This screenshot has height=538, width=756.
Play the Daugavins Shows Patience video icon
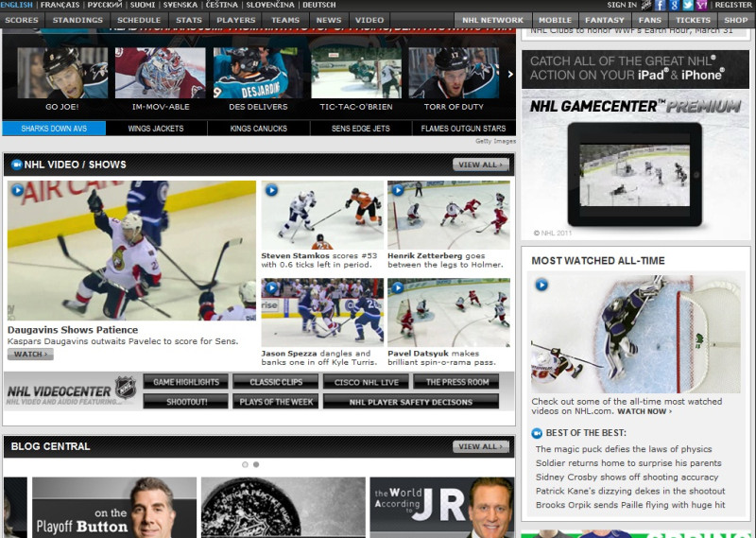(17, 190)
